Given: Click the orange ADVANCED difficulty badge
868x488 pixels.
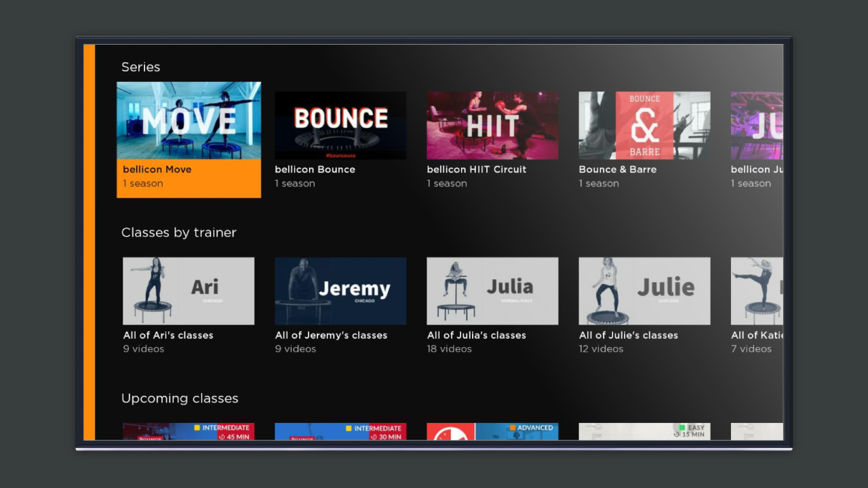Looking at the screenshot, I should (x=532, y=428).
